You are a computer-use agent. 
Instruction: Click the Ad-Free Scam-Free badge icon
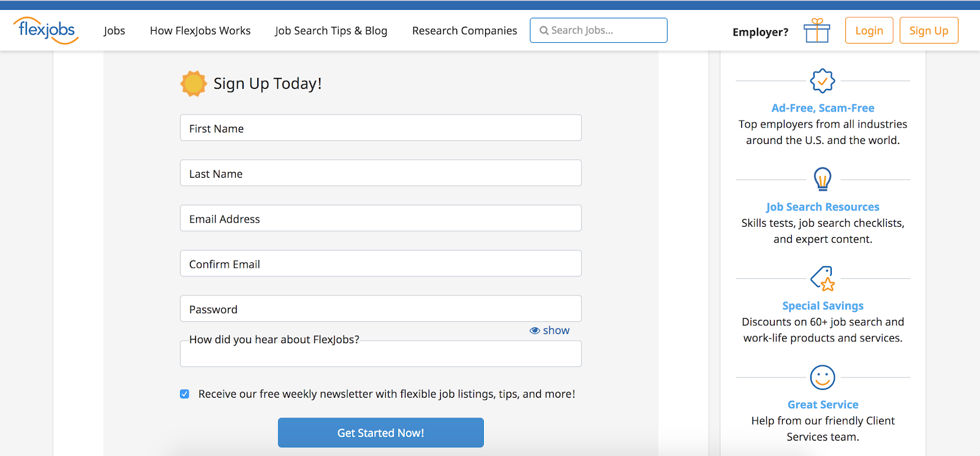pyautogui.click(x=823, y=81)
